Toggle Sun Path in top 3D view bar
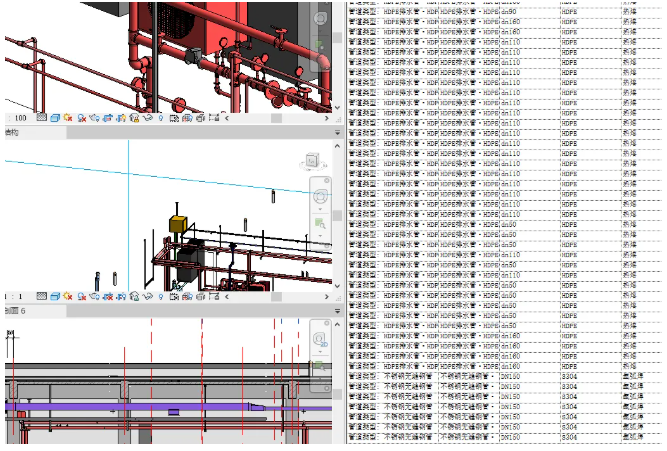Screen dimensions: 667x451 [68, 118]
